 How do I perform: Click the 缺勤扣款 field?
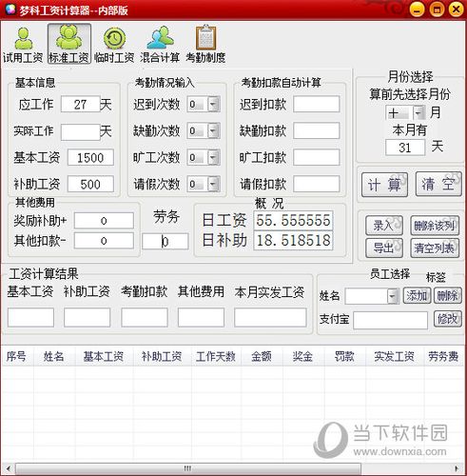[316, 130]
